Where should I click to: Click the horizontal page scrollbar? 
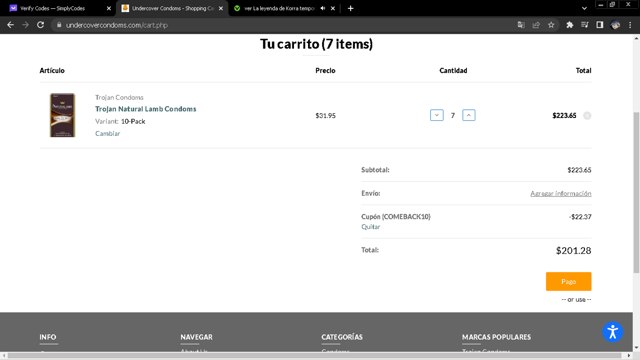pos(314,356)
